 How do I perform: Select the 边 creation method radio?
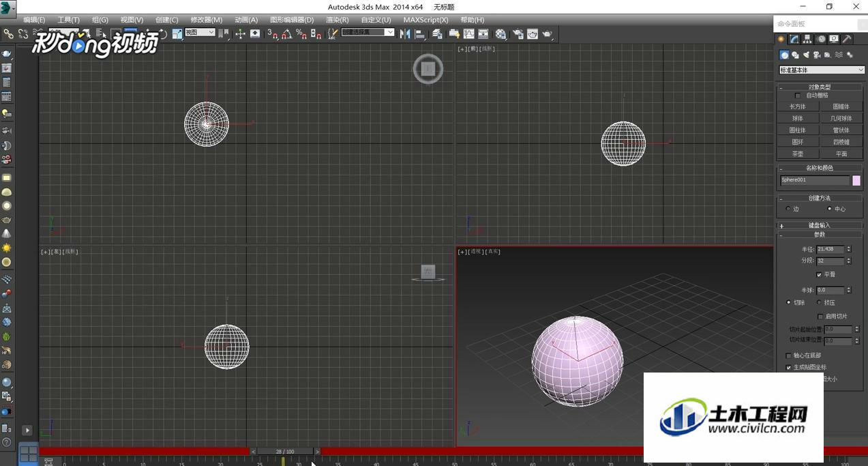tap(788, 209)
